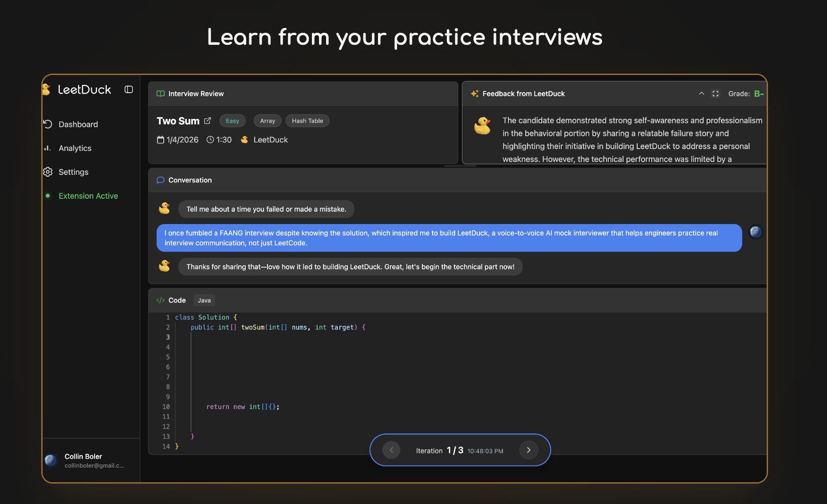Click the Interview Review book icon
827x504 pixels.
click(160, 94)
